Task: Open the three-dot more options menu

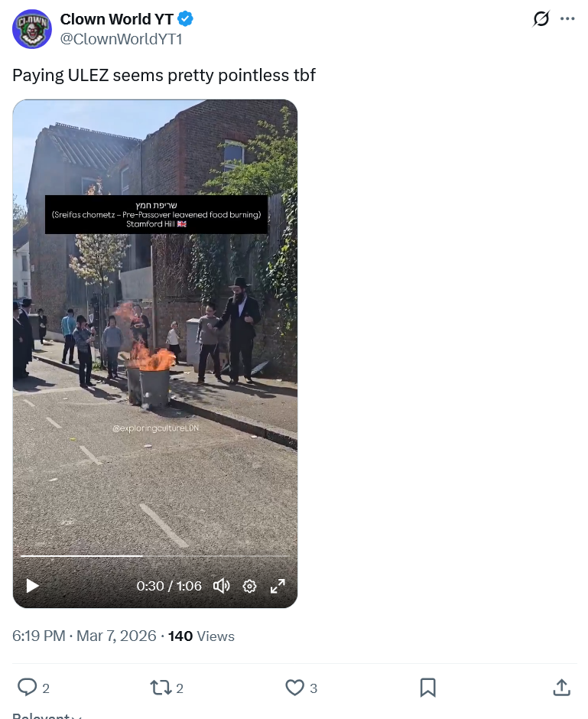Action: pyautogui.click(x=567, y=19)
